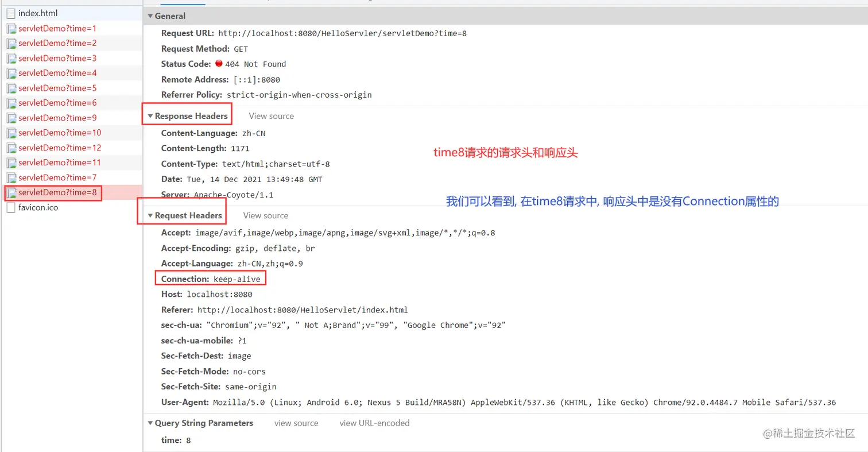Click the Sec-Fetch-Site same-origin value
Viewport: 868px width, 452px height.
pyautogui.click(x=251, y=387)
